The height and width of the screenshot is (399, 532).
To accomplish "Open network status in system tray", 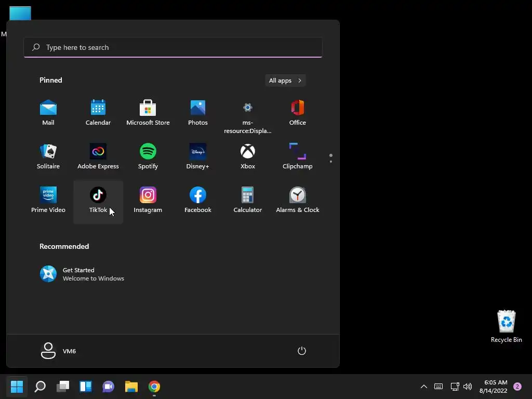I will (455, 387).
